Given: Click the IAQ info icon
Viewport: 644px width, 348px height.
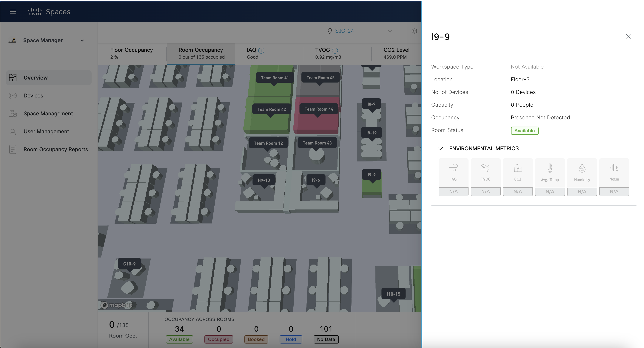Looking at the screenshot, I should (261, 50).
